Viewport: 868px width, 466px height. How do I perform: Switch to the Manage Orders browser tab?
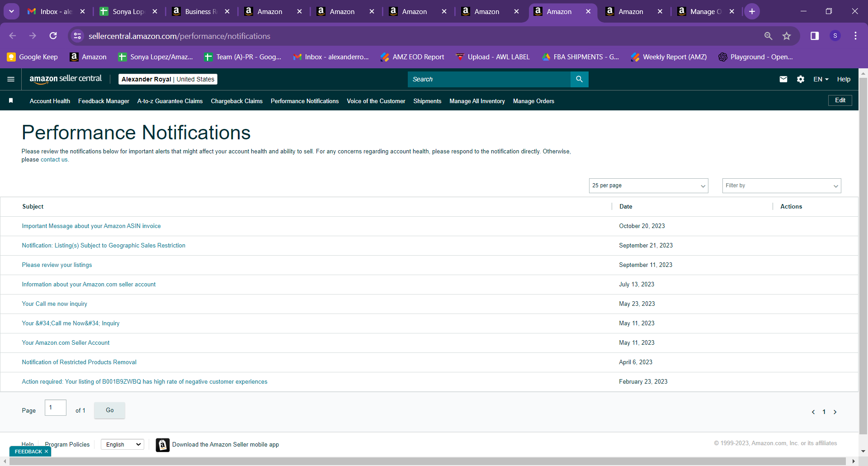coord(705,11)
